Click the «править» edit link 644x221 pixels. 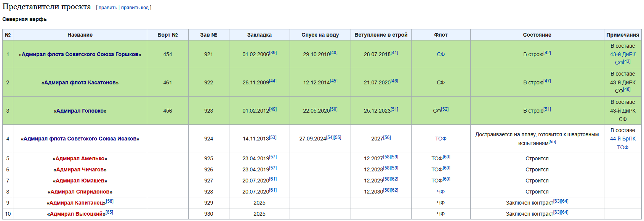[108, 8]
